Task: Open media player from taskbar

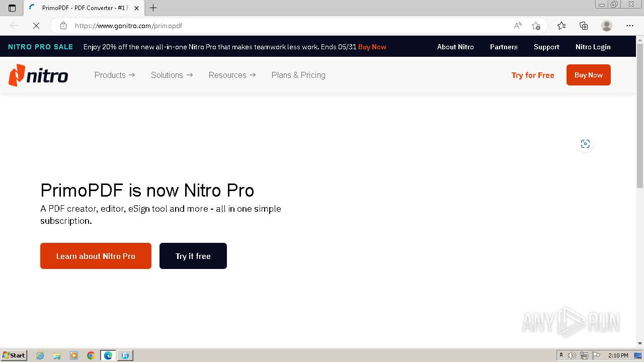Action: (74, 355)
